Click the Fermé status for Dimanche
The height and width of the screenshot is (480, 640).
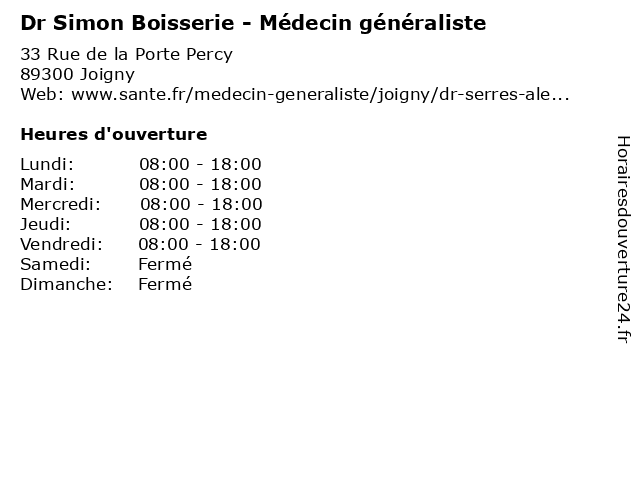165,284
